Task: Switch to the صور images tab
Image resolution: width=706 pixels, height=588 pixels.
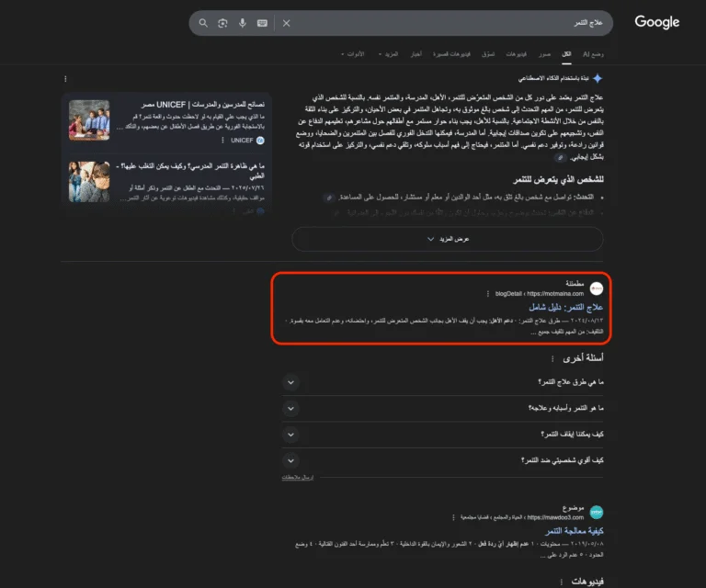Action: pyautogui.click(x=545, y=54)
